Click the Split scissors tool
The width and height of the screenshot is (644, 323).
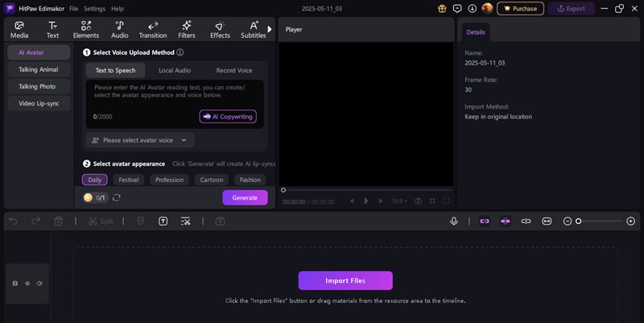click(101, 221)
